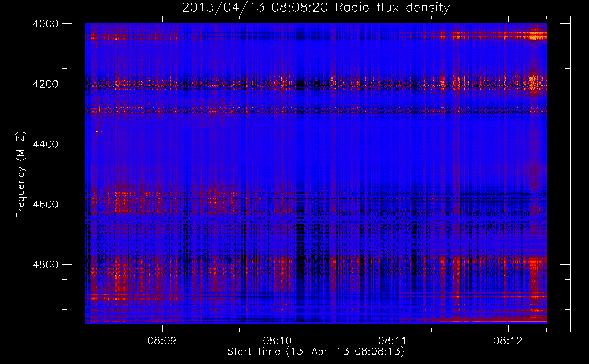
Task: Click the "Frequency (MHZ)" axis title
Action: tap(21, 175)
